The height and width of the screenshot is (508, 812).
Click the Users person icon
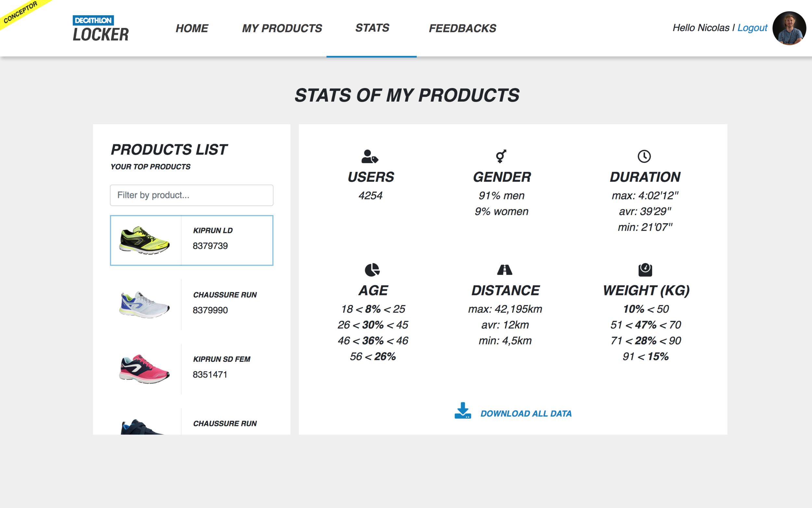(x=370, y=156)
